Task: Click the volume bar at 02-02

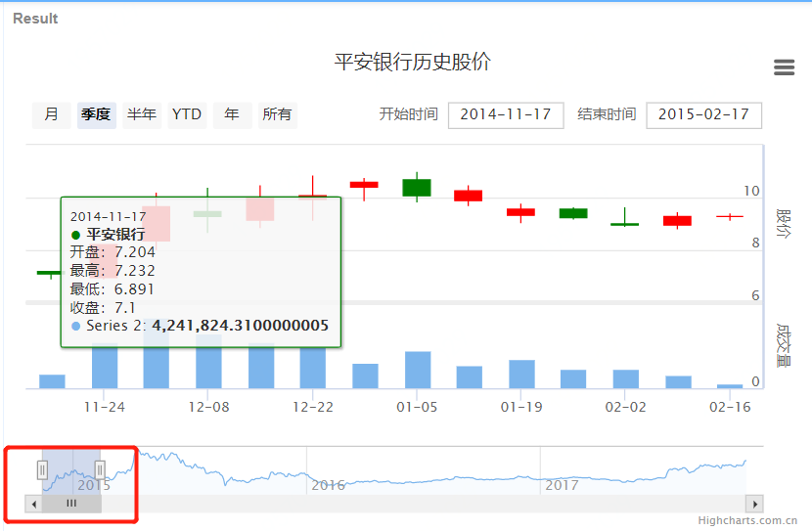Action: 625,378
